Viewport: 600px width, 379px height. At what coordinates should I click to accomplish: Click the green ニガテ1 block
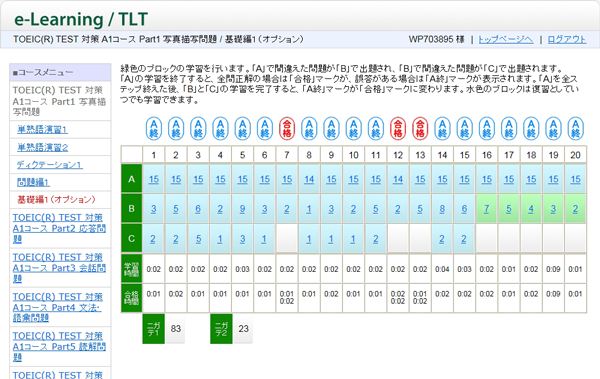click(153, 328)
